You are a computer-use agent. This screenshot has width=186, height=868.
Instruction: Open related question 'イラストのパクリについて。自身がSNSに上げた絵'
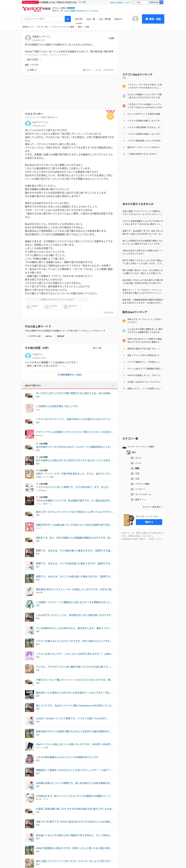click(x=75, y=419)
